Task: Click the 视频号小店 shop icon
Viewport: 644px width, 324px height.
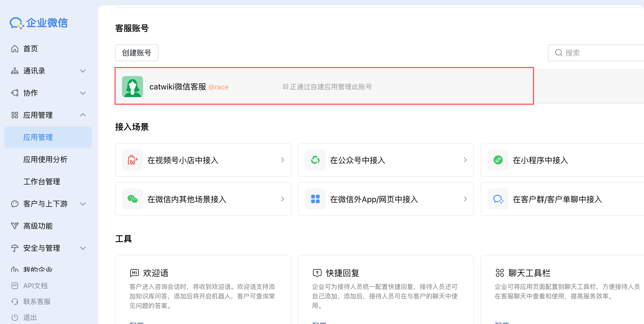Action: click(132, 160)
